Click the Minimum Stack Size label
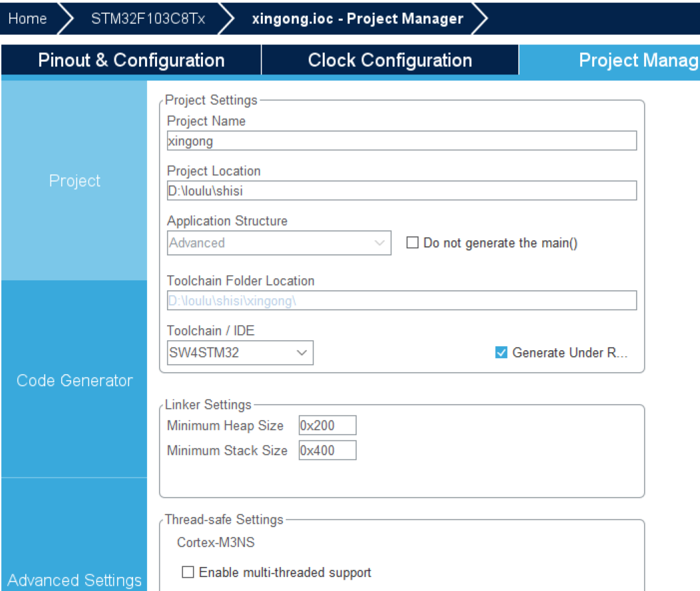The height and width of the screenshot is (591, 700). (x=227, y=451)
